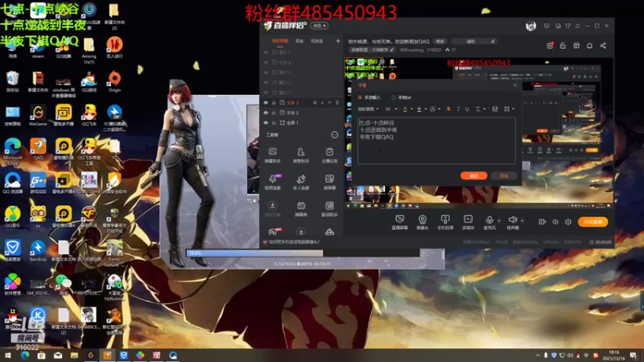Delete the 文本 3 source with trash icon
Viewport: 644px width, 362px height.
pyautogui.click(x=337, y=103)
